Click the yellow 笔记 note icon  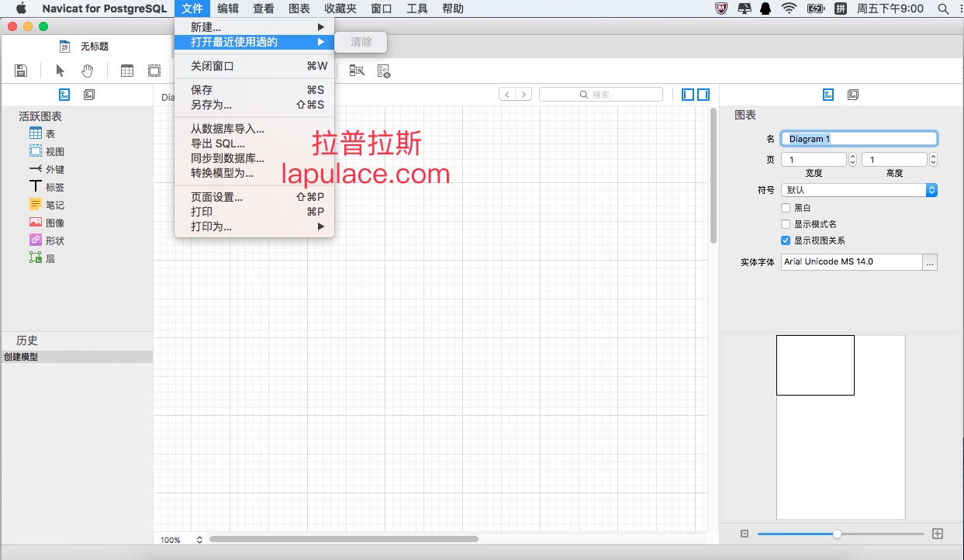[x=36, y=204]
